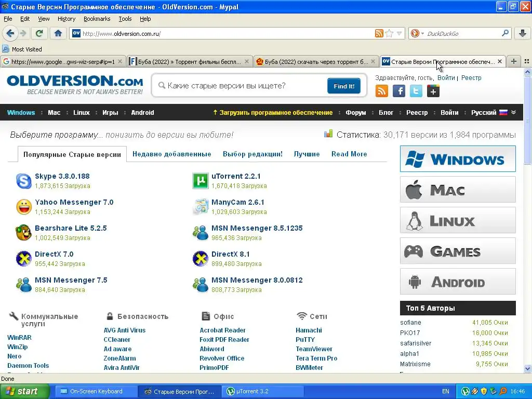Select the Выбор редакции tab
The width and height of the screenshot is (532, 399).
point(252,154)
